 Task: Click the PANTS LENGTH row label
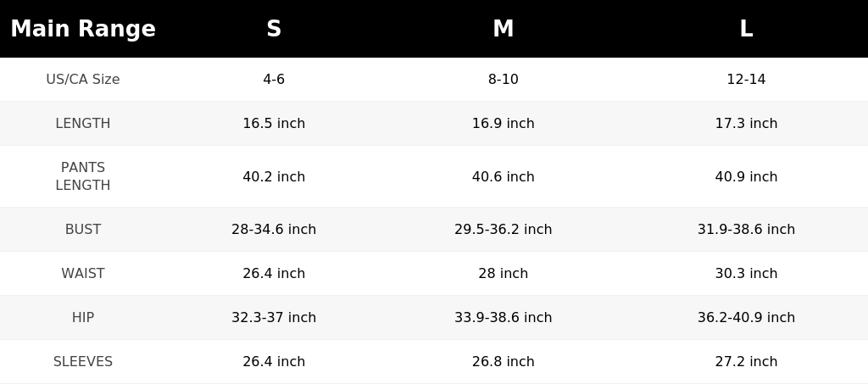(x=83, y=176)
